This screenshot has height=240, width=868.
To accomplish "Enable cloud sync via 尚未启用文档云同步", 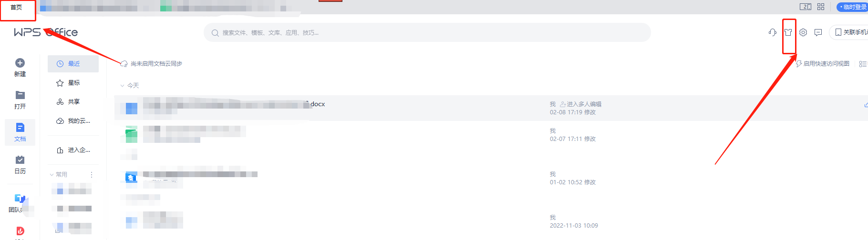I will click(151, 64).
